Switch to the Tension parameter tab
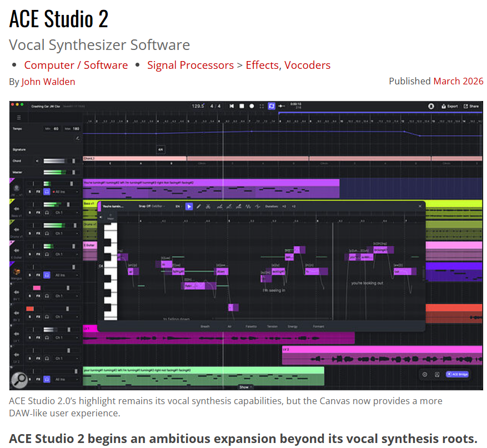487x448 pixels. (x=272, y=326)
